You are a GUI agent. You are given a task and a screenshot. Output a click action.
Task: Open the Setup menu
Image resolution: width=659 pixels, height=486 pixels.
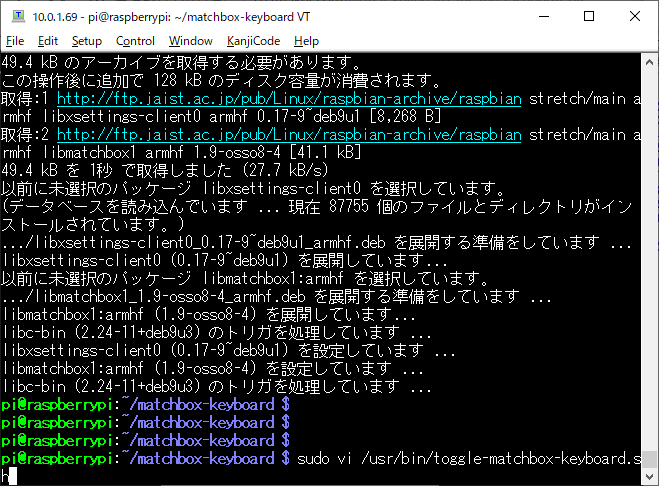[x=87, y=41]
